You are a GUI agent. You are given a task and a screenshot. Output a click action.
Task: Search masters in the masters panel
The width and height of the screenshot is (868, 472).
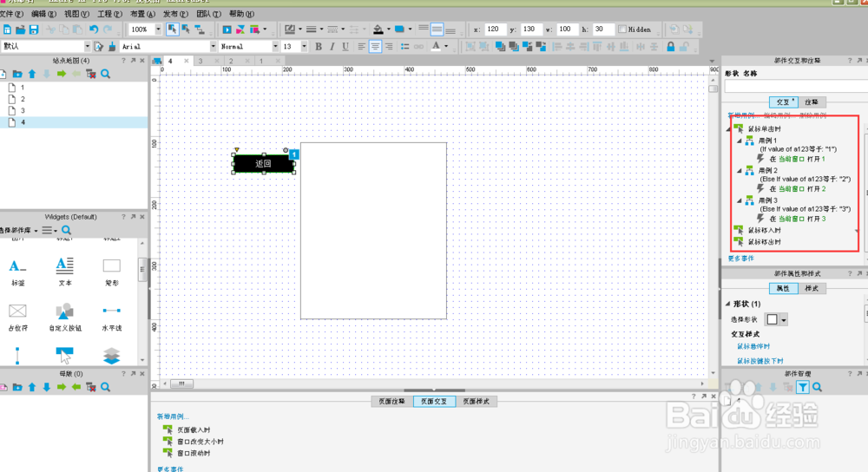pos(105,387)
